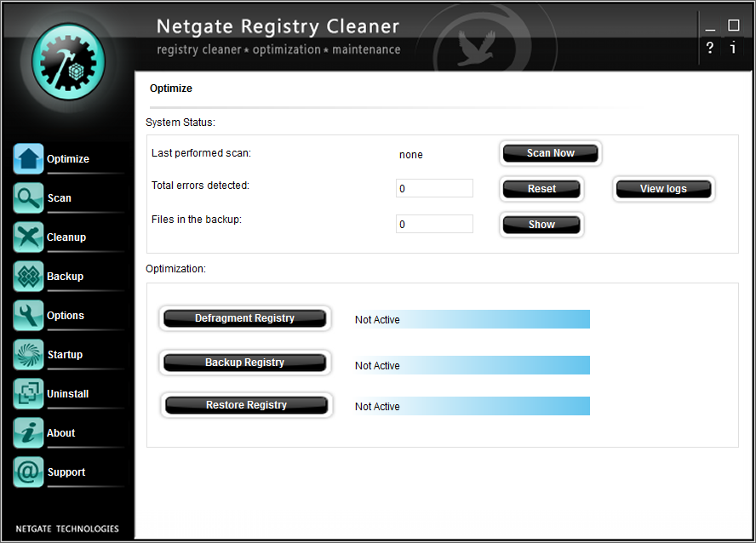Open logs with View logs button
The image size is (756, 543).
663,189
